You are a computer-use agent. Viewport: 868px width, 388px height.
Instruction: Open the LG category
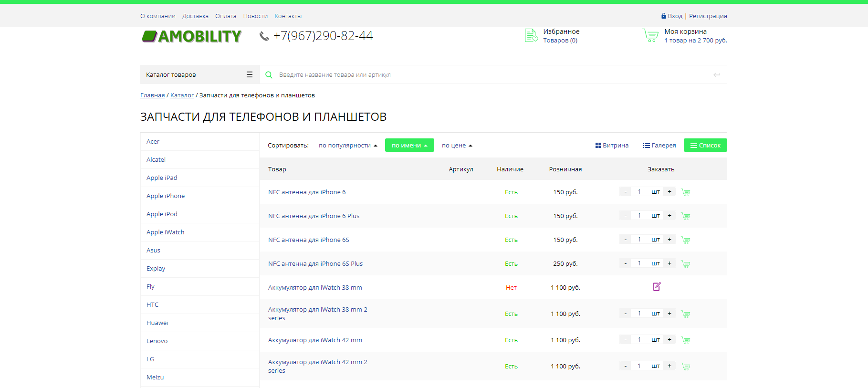[200, 359]
